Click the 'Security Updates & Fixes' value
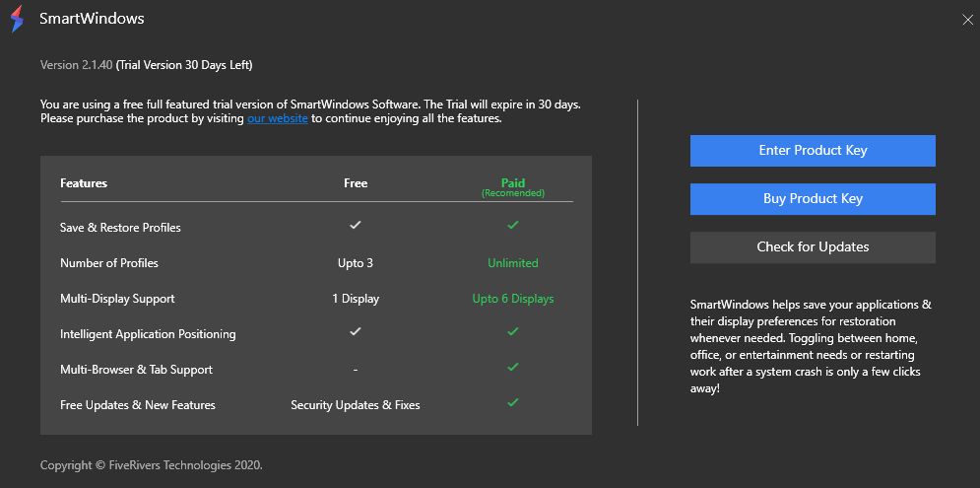 coord(356,405)
